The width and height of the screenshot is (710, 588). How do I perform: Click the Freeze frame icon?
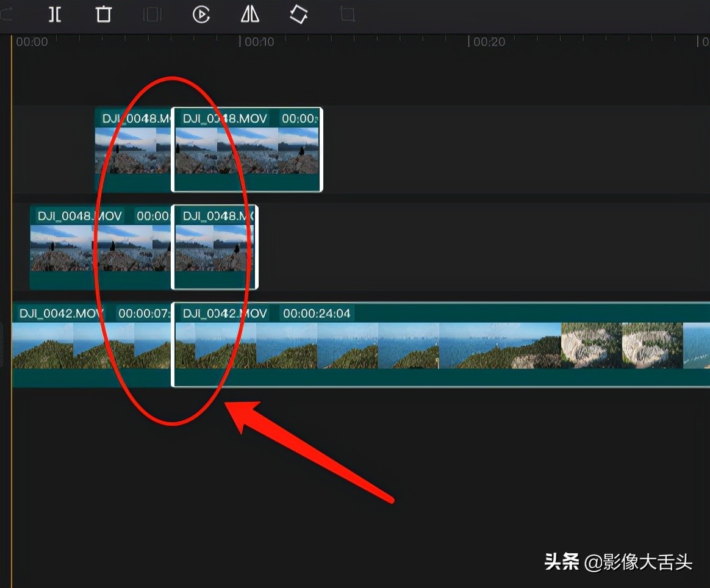pyautogui.click(x=152, y=14)
